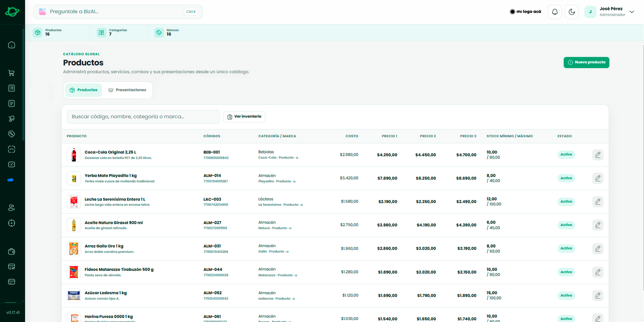The width and height of the screenshot is (644, 322).
Task: Open the Aceite Natura Girasol thumbnail
Action: tap(74, 225)
